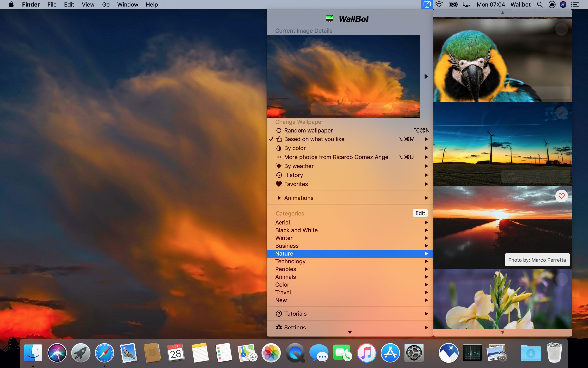Open the battery status icon

(453, 4)
